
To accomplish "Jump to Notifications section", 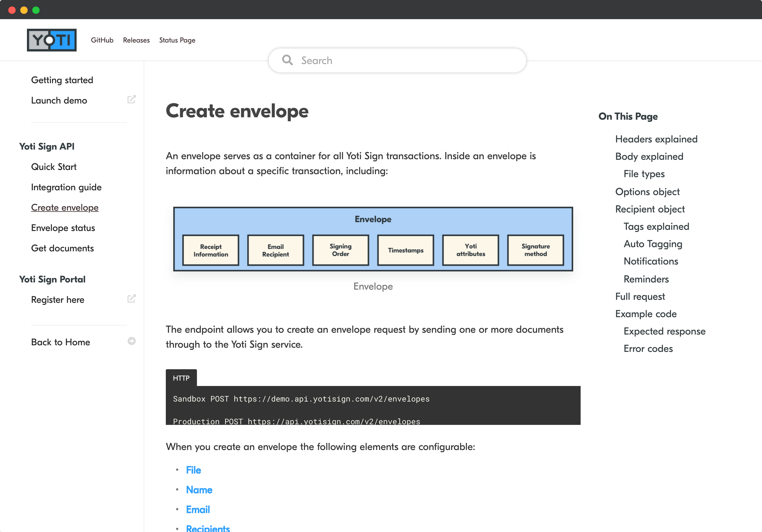I will coord(651,261).
